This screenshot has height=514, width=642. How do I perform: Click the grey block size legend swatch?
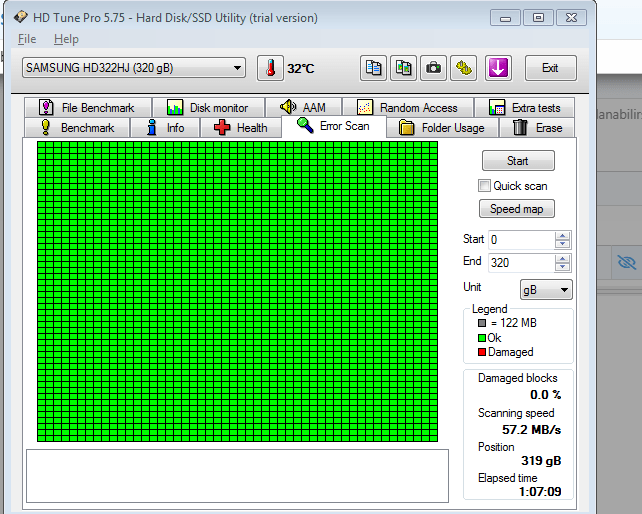pos(482,323)
